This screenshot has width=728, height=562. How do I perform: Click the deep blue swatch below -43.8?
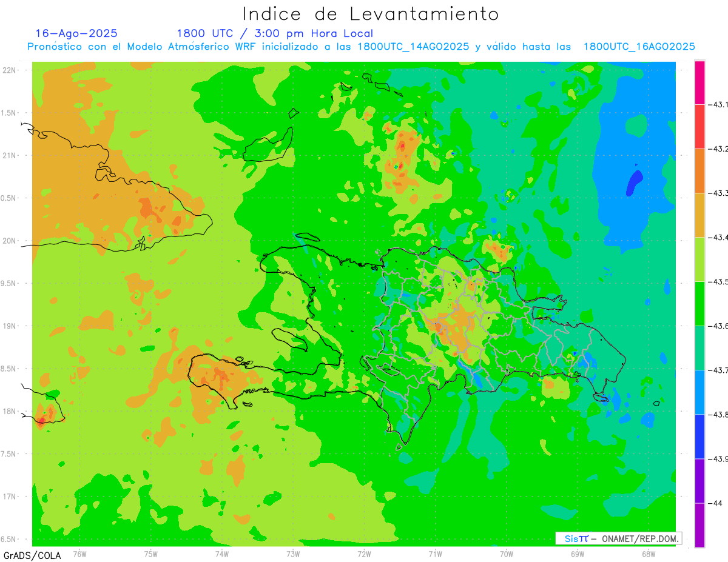click(x=700, y=437)
